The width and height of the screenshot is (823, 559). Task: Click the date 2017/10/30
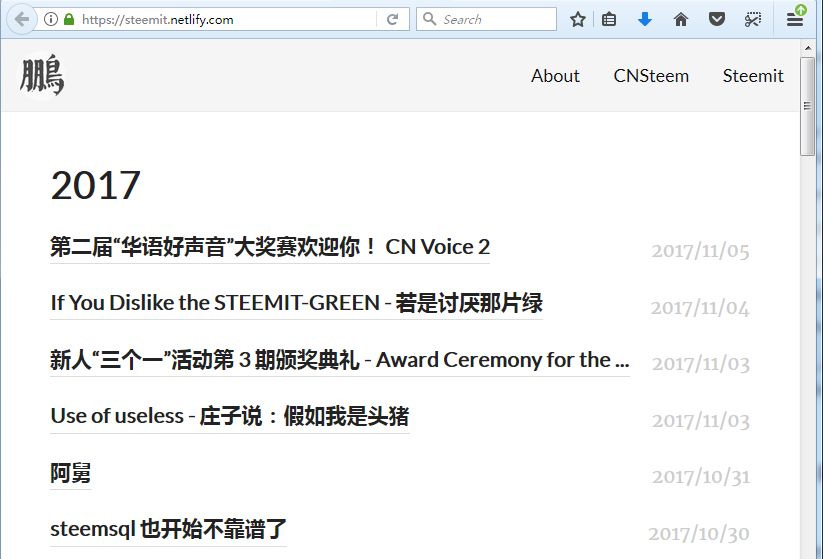click(699, 533)
